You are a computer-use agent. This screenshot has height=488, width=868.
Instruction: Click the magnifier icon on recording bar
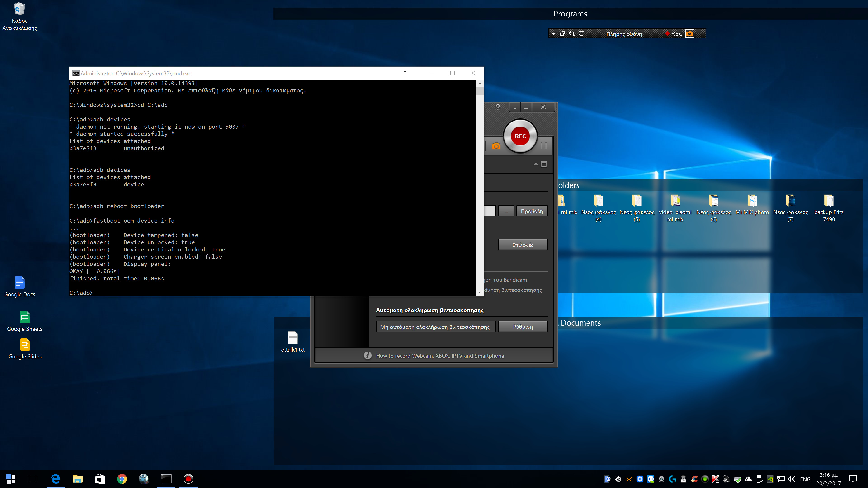(x=572, y=33)
